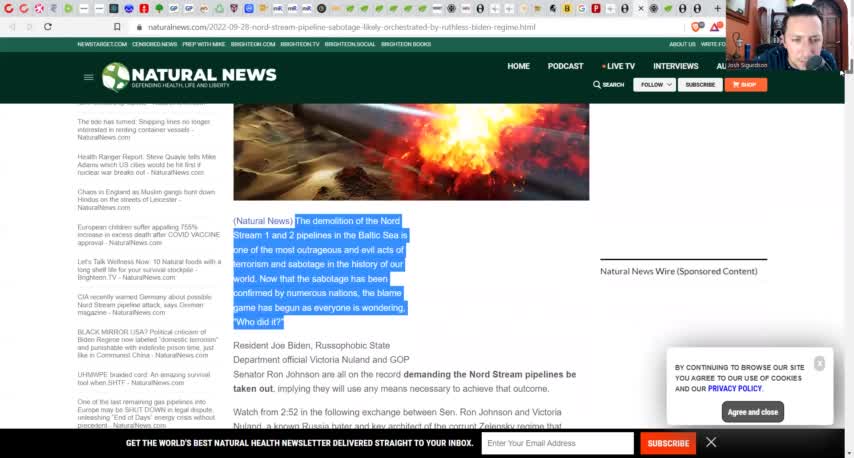Open the CENSORED.NEWS top link
This screenshot has width=854, height=458.
pos(155,44)
